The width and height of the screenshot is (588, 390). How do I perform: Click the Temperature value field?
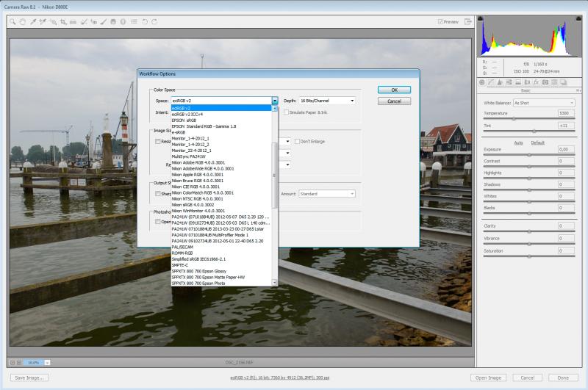pyautogui.click(x=565, y=113)
